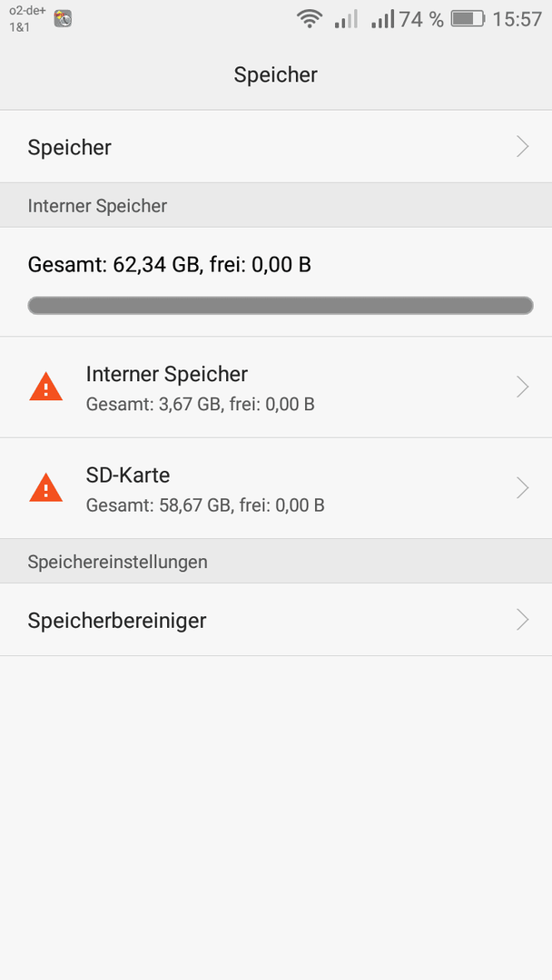This screenshot has width=552, height=980.
Task: Tap the Gesamt 62,34 GB summary text
Action: pyautogui.click(x=170, y=265)
